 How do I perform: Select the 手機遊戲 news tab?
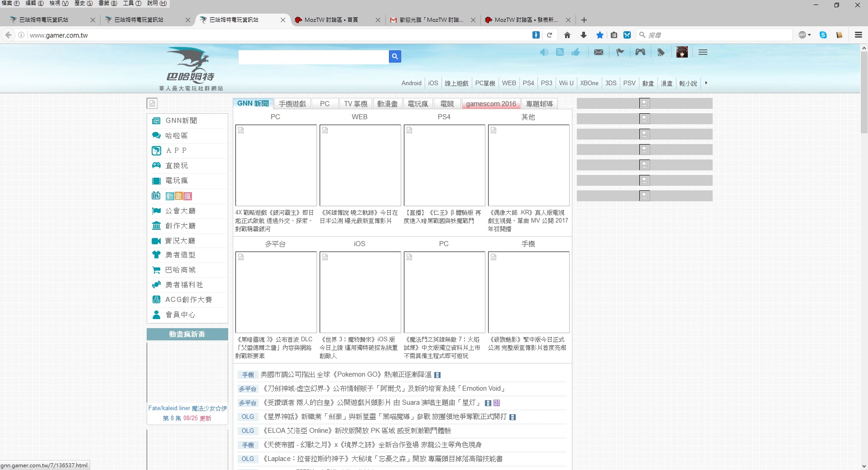(x=292, y=104)
